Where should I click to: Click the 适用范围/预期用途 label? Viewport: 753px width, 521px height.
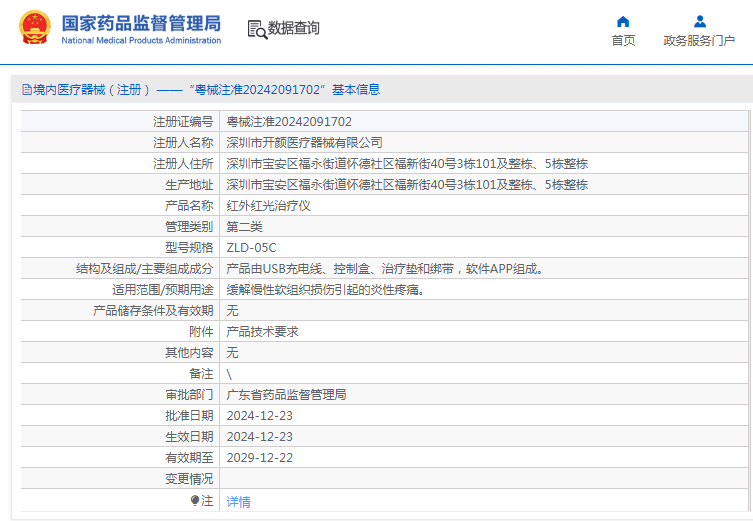coord(163,290)
